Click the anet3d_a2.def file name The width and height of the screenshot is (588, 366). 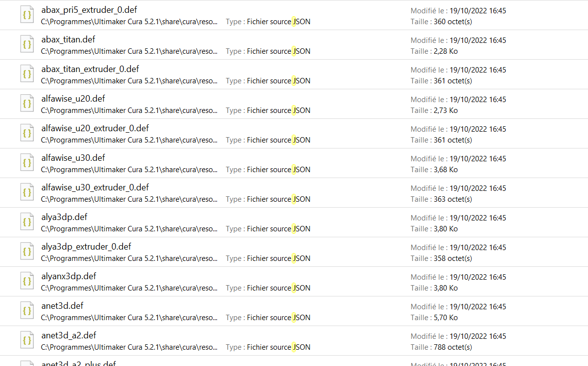pyautogui.click(x=69, y=335)
